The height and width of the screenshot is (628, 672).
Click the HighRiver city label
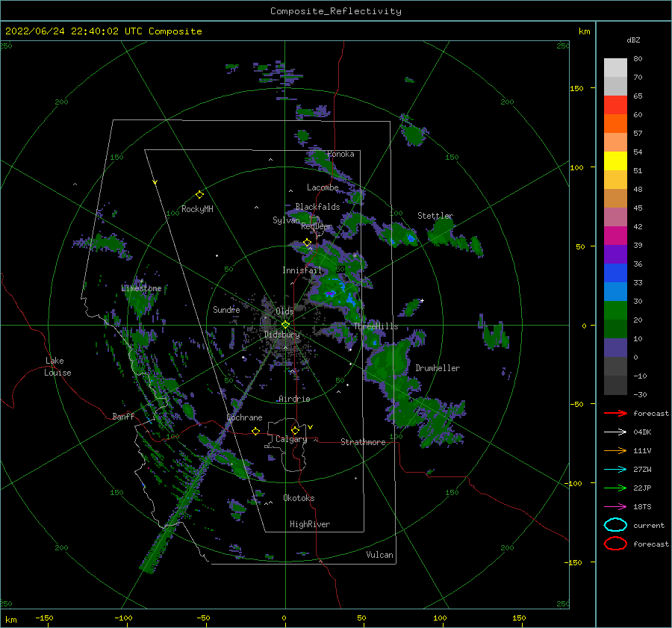[310, 524]
